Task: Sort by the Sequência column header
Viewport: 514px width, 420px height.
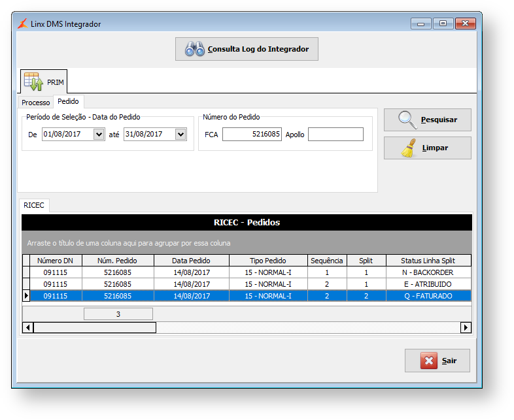Action: pos(327,261)
